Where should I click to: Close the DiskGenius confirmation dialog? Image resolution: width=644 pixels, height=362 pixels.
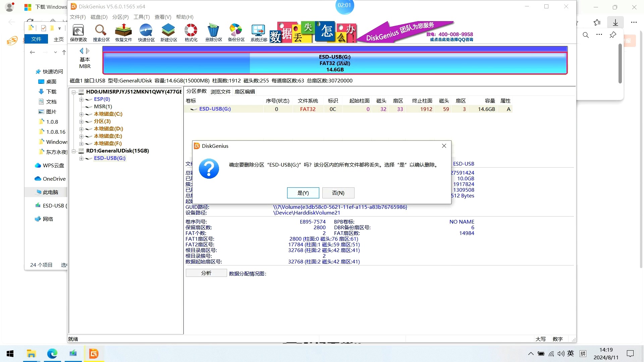(x=444, y=146)
